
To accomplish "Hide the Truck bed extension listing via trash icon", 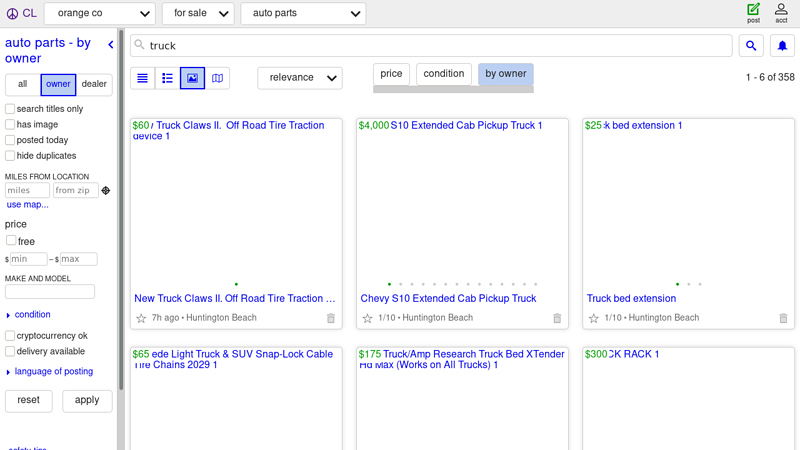I will point(783,318).
